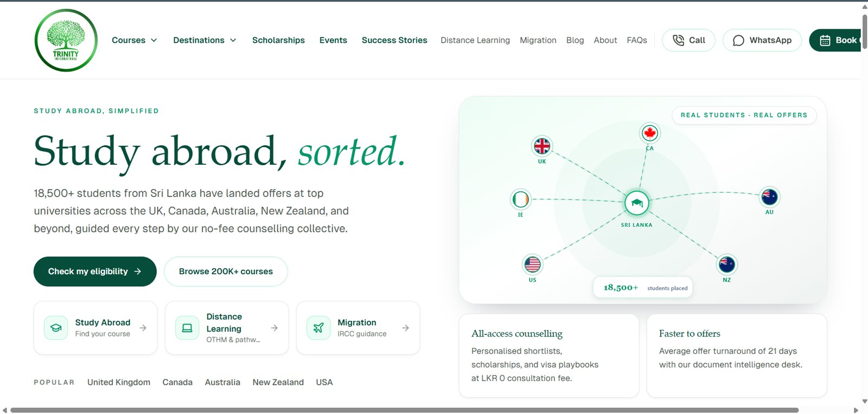
Task: Click the 18,500+ students placed badge
Action: coord(643,288)
